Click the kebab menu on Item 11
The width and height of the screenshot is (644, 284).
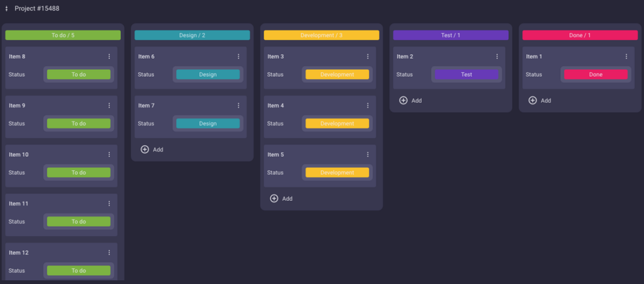click(109, 204)
